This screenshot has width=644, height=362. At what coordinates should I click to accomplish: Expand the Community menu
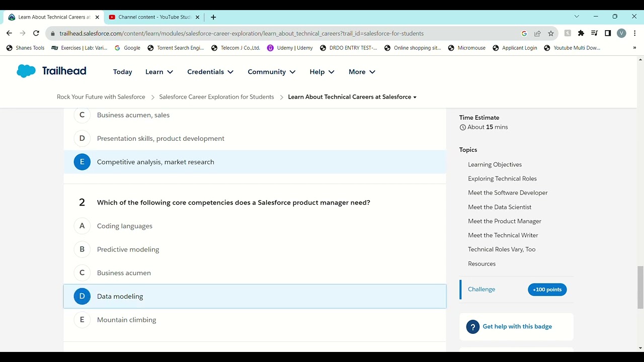[272, 72]
